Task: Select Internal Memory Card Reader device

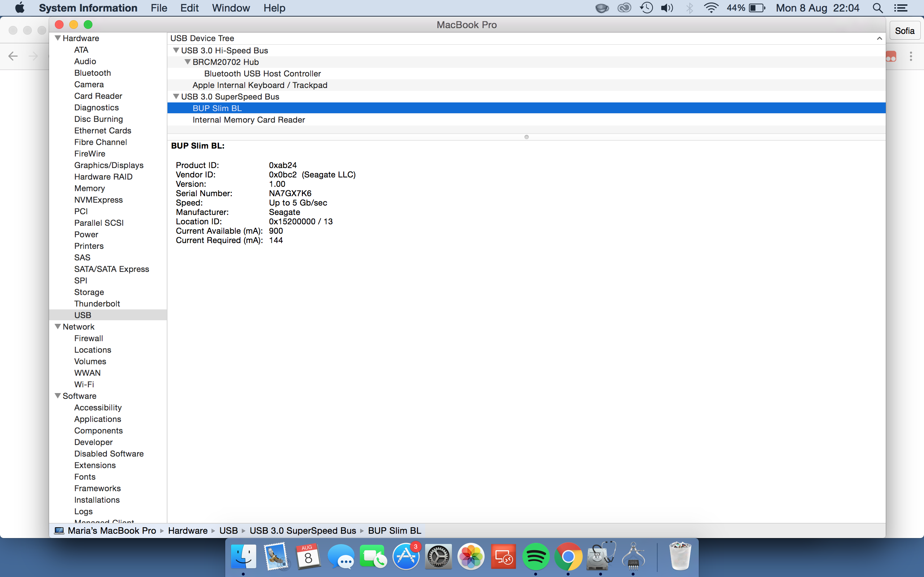Action: (x=249, y=120)
